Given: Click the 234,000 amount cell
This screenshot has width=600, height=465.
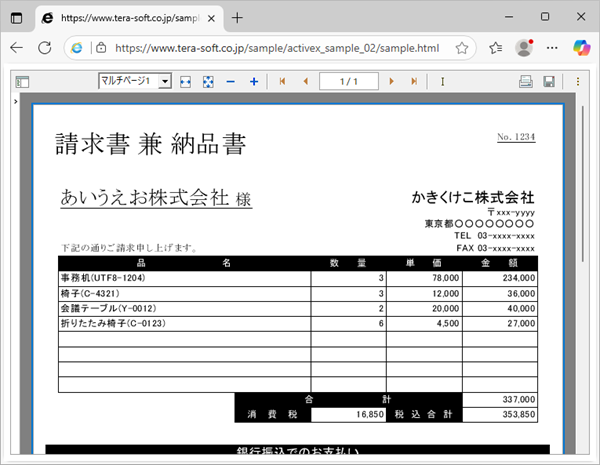Looking at the screenshot, I should pyautogui.click(x=500, y=278).
